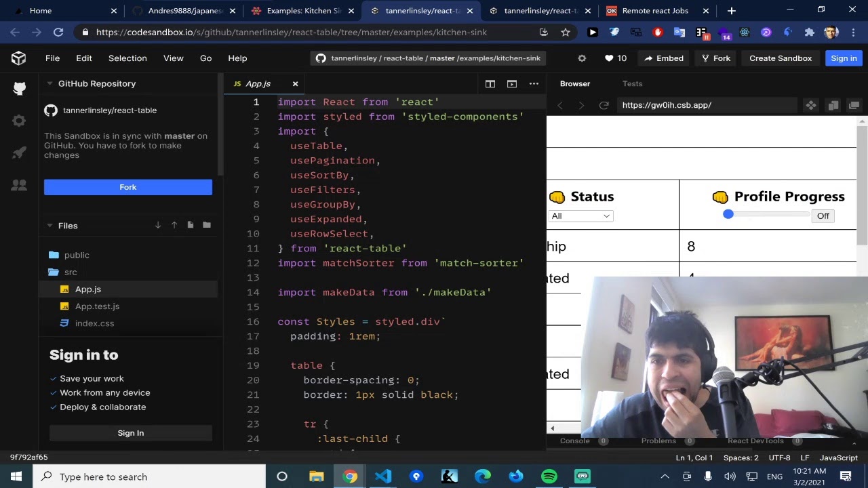This screenshot has width=868, height=488.
Task: Go back in preview browser
Action: [560, 105]
